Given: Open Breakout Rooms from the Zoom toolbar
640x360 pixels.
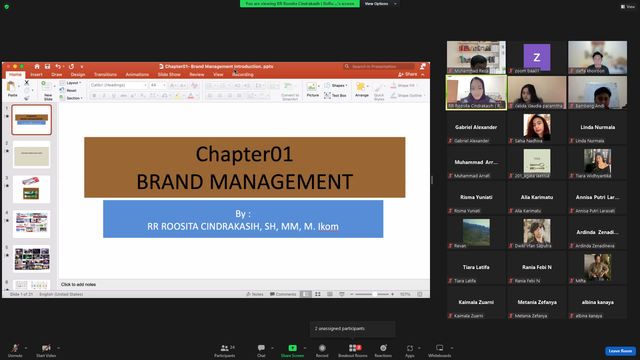Looking at the screenshot, I should (353, 351).
